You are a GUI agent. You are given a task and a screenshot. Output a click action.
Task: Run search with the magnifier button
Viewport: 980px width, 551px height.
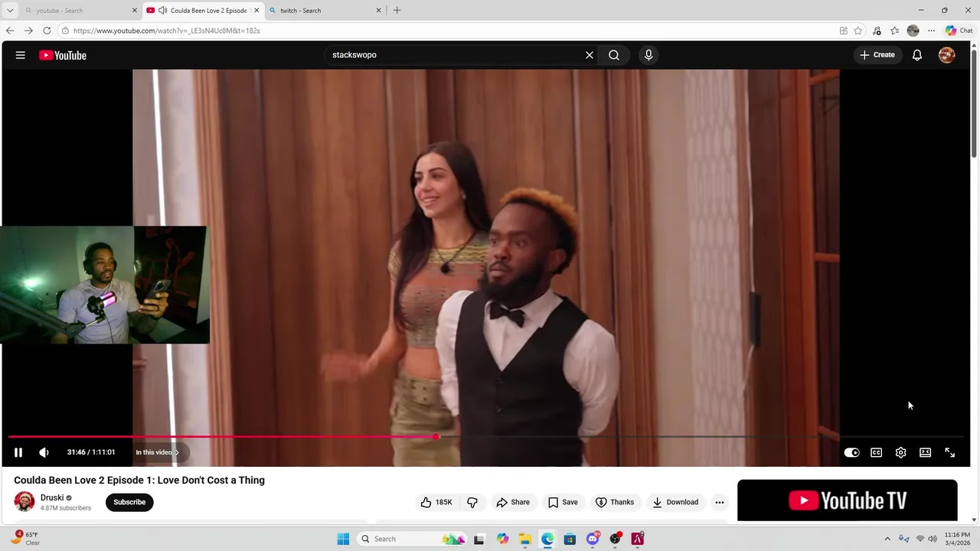[x=614, y=55]
